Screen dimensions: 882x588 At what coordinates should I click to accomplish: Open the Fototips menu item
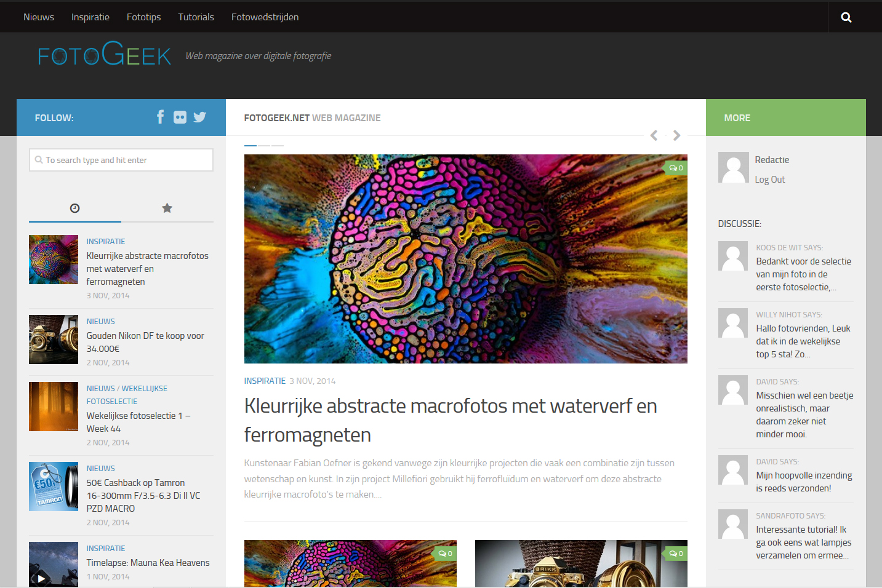pos(143,17)
